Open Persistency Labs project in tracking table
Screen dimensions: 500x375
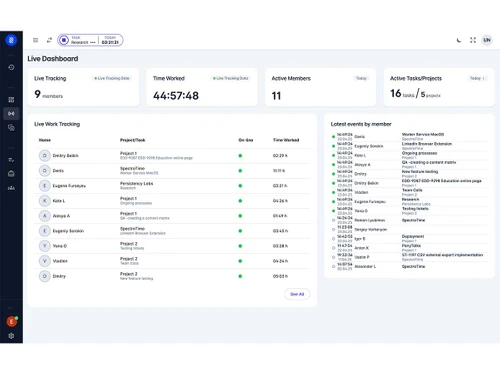coord(137,183)
